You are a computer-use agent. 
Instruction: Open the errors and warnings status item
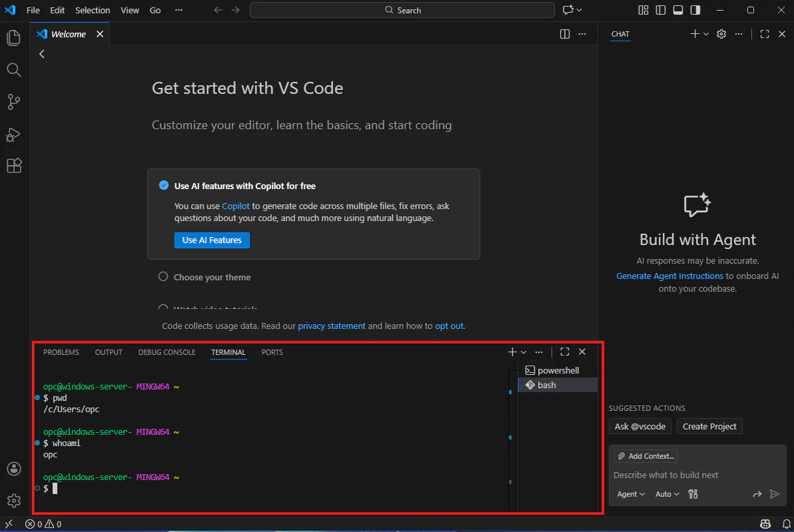(43, 525)
